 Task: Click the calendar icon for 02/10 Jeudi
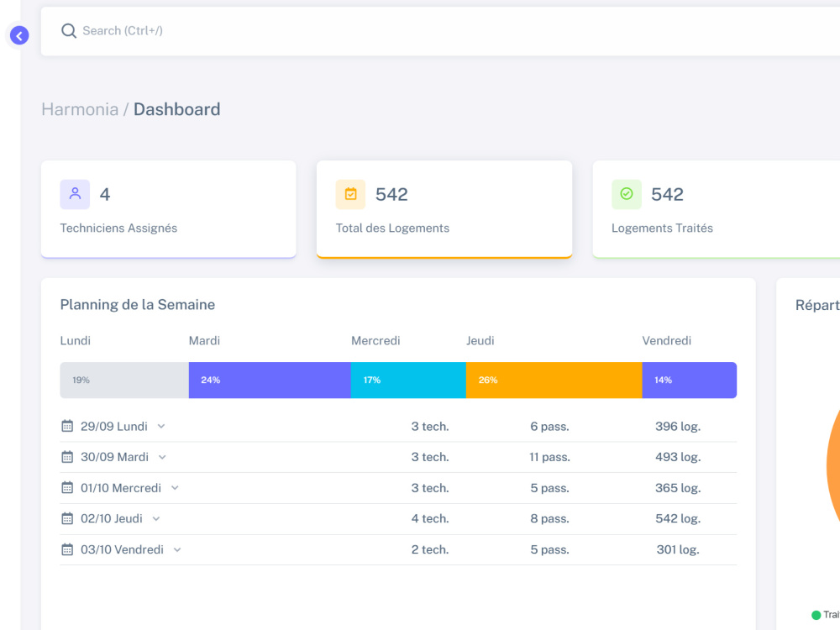click(x=67, y=518)
